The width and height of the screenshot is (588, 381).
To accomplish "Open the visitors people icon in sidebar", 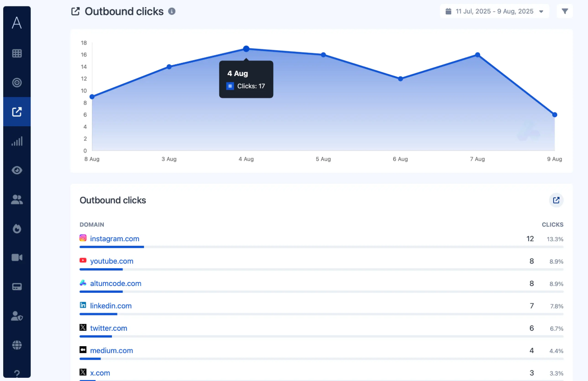I will point(17,200).
